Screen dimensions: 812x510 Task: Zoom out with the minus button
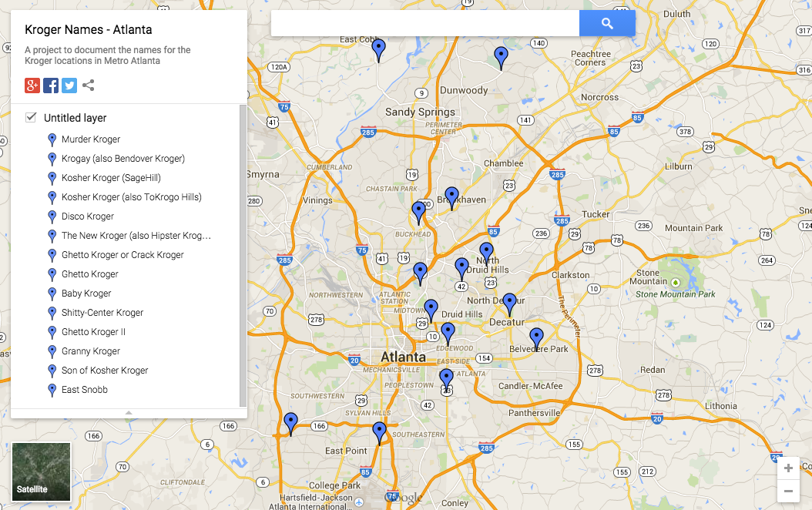point(788,491)
